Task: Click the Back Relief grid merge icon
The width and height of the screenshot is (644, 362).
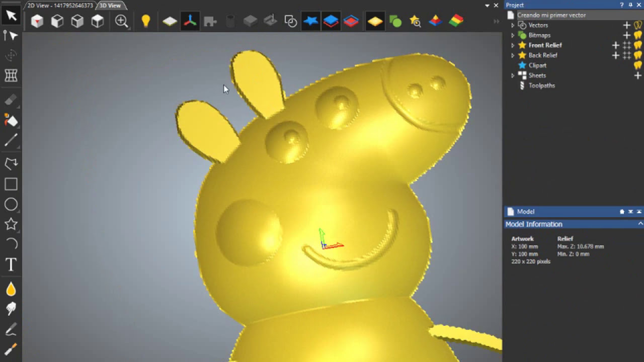Action: pos(627,55)
